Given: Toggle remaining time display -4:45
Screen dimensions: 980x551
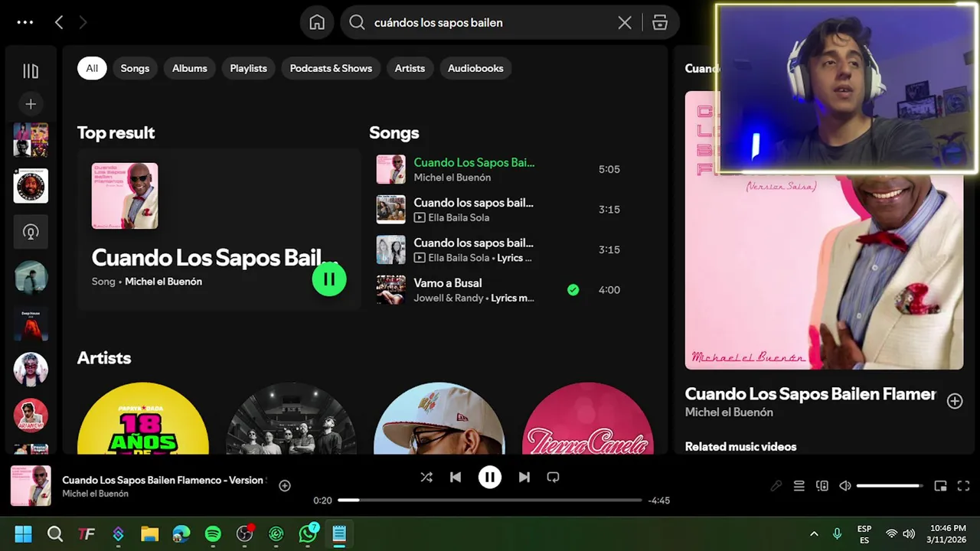Looking at the screenshot, I should (x=659, y=500).
